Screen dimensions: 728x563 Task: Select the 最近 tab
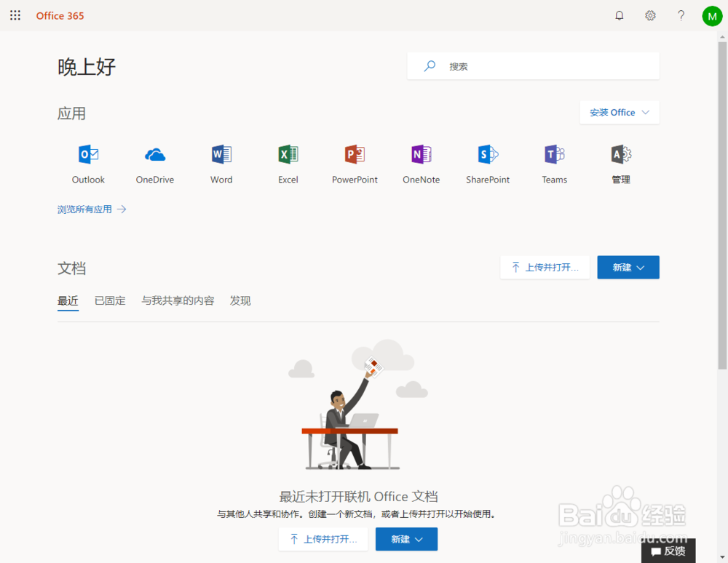pyautogui.click(x=68, y=301)
